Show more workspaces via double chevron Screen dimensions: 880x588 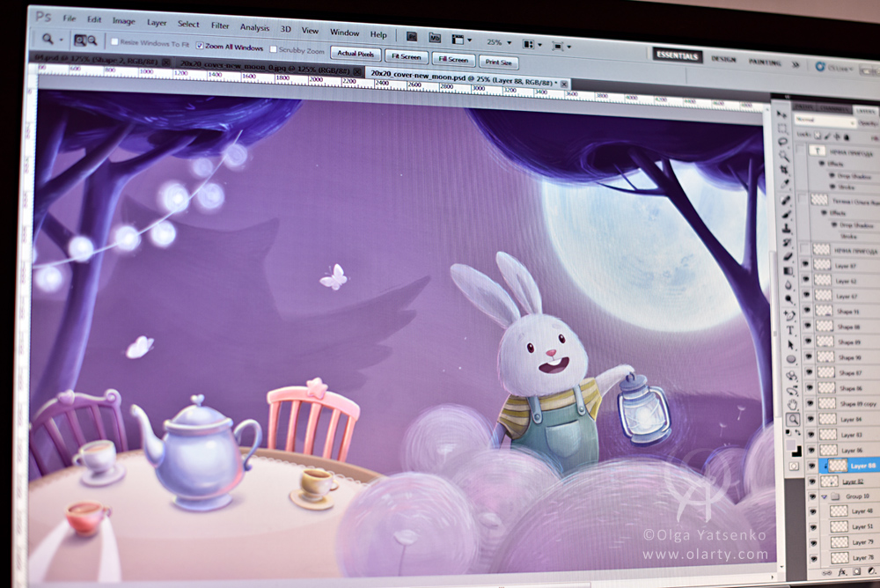point(796,64)
